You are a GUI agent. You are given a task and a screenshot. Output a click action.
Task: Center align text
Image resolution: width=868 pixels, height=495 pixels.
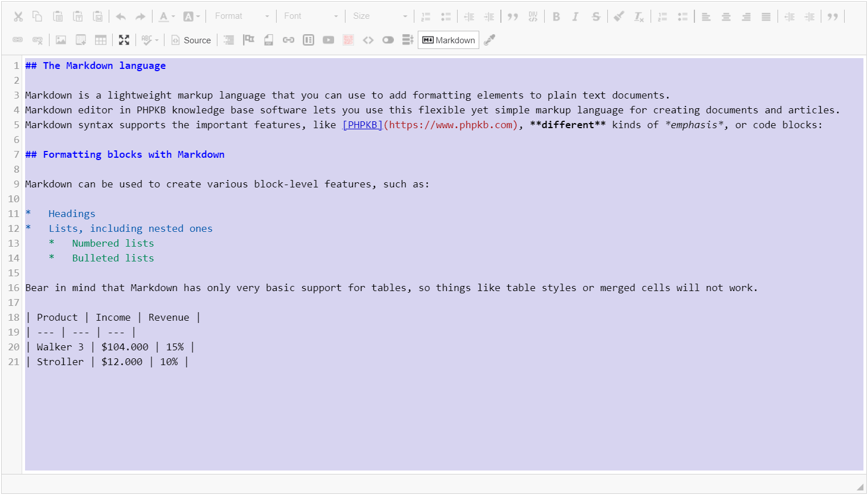point(726,17)
